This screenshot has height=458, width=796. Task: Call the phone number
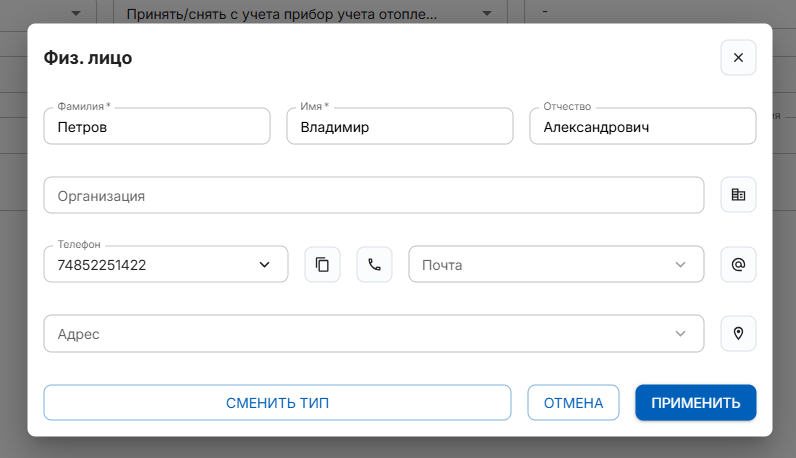tap(374, 265)
